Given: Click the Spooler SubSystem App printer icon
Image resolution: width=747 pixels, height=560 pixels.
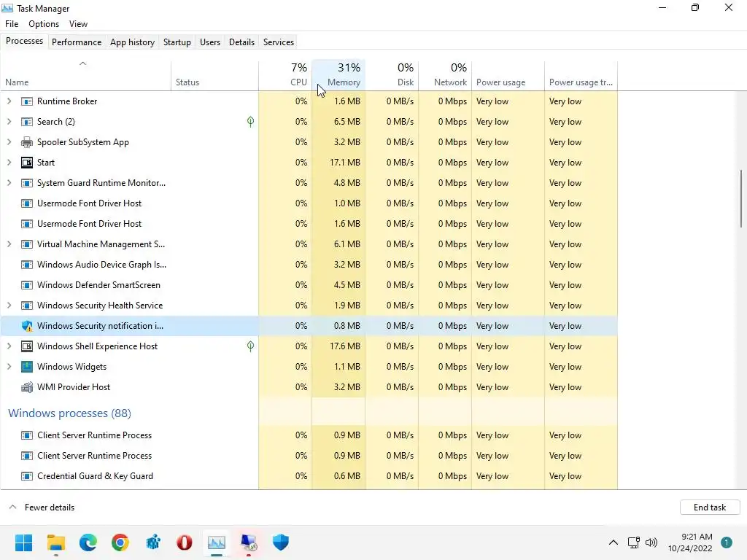Looking at the screenshot, I should click(27, 142).
